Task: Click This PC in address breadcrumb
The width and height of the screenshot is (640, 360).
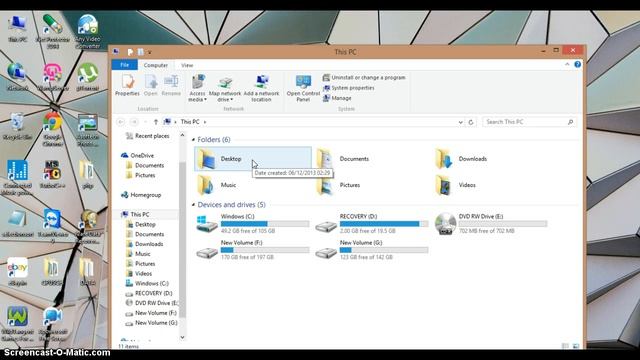Action: click(190, 122)
